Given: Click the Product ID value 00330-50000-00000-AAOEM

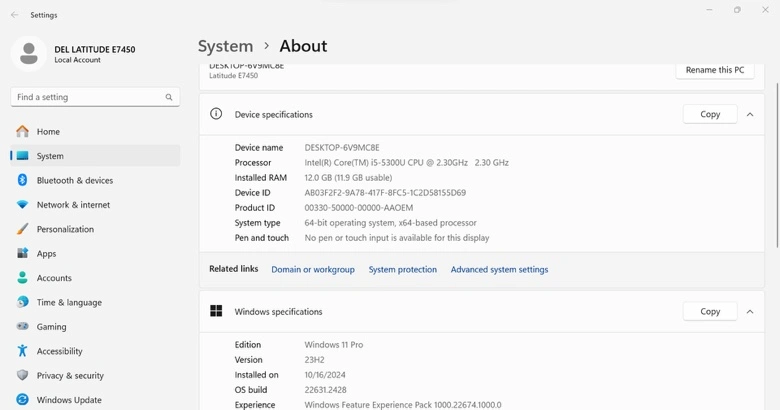Looking at the screenshot, I should coord(359,207).
